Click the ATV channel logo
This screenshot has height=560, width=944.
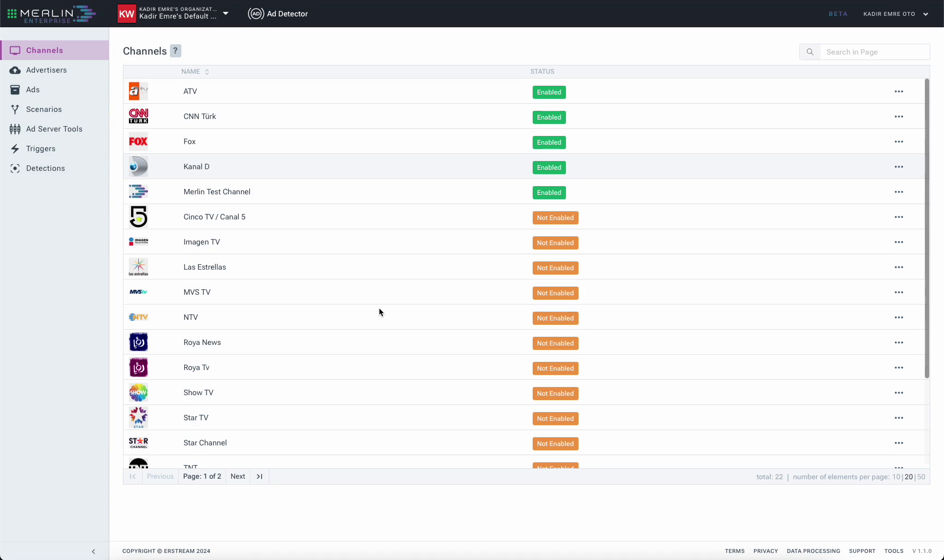138,91
